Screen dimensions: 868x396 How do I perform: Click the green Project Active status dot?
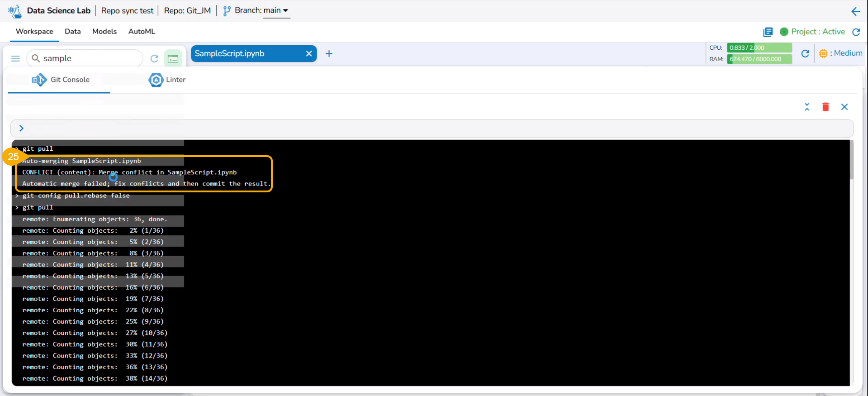tap(784, 32)
